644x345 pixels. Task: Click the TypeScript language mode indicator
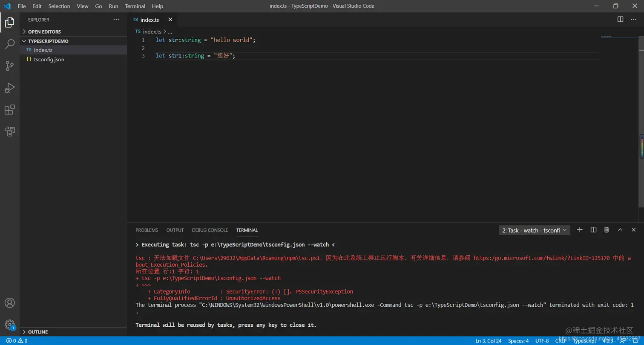(584, 341)
